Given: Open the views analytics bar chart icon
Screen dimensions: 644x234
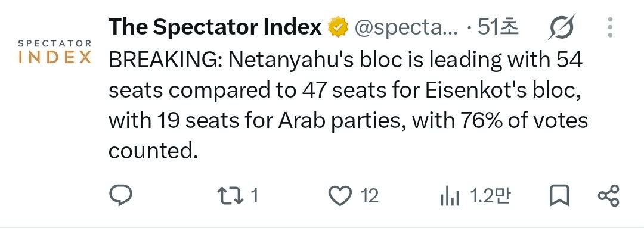Looking at the screenshot, I should [x=450, y=196].
